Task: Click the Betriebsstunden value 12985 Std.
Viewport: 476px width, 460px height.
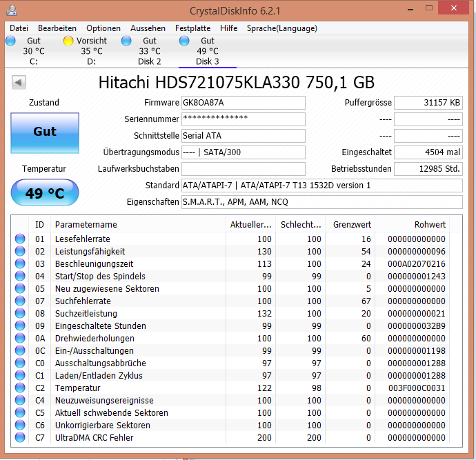Action: click(428, 169)
